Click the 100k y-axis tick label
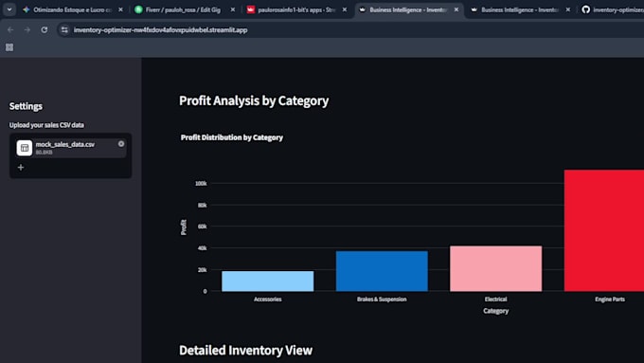Viewport: 644px width, 363px height. tap(201, 183)
